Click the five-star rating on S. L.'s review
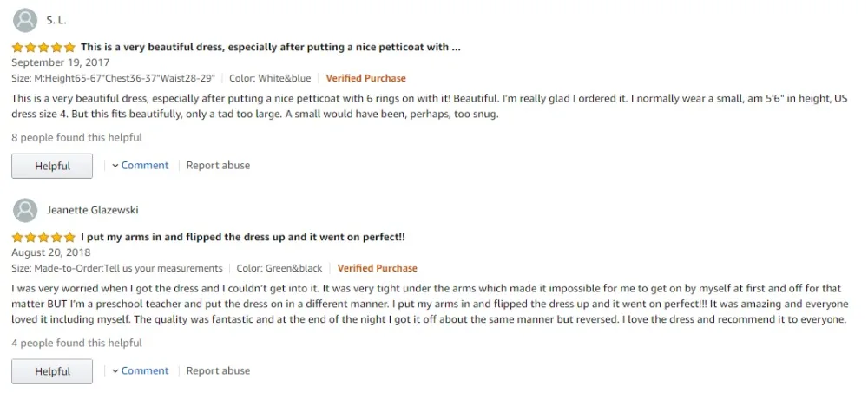The width and height of the screenshot is (868, 393). (43, 47)
